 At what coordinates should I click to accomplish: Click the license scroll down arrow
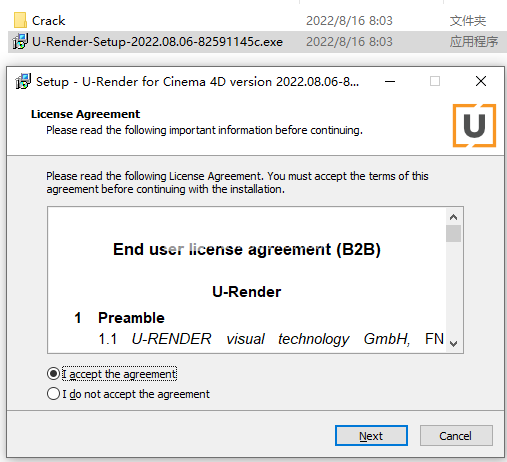[x=453, y=344]
